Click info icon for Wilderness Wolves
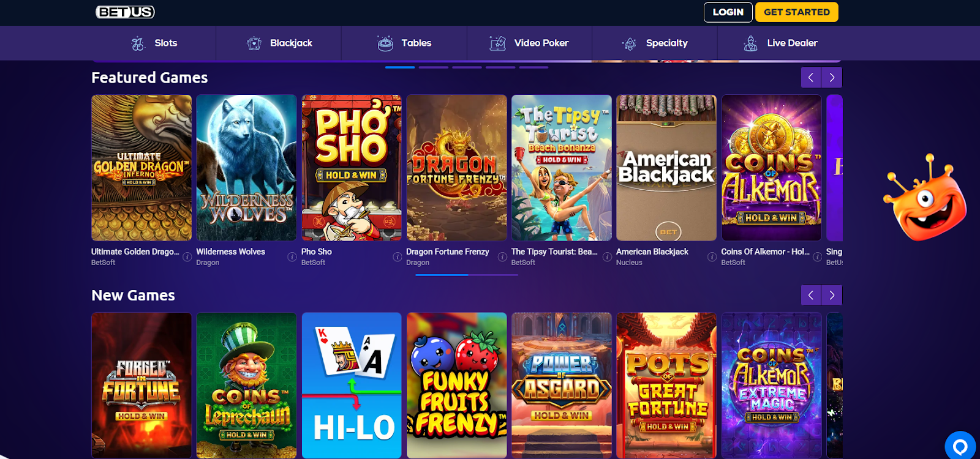 coord(292,257)
